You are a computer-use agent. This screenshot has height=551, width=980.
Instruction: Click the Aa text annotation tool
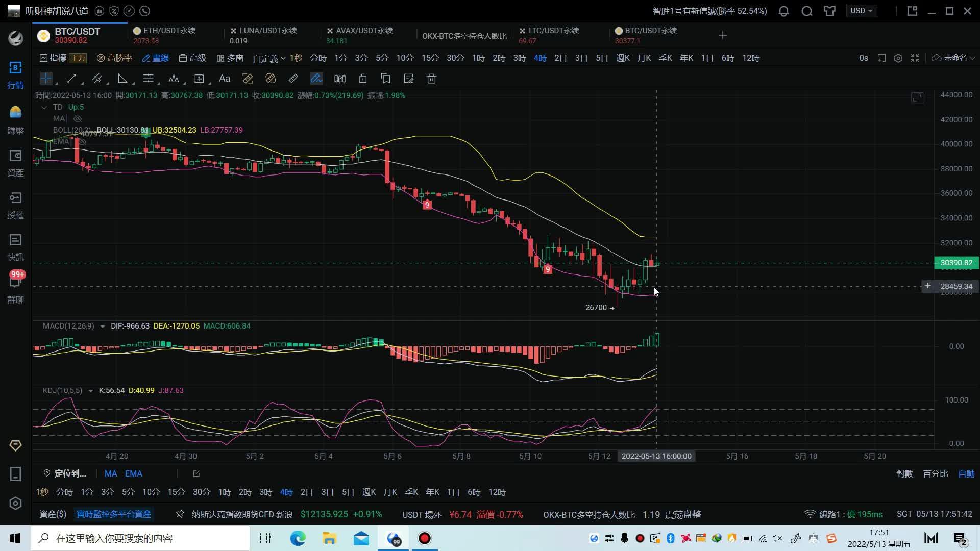tap(224, 79)
